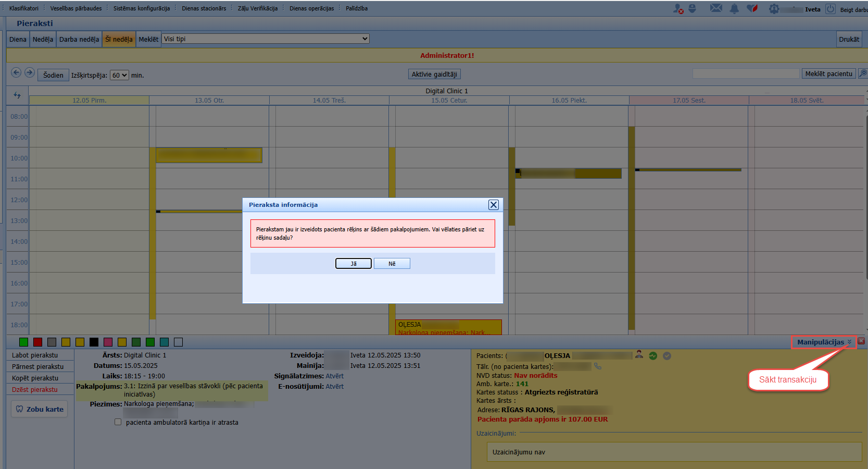Click the patient search input field
This screenshot has width=868, height=469.
(746, 73)
